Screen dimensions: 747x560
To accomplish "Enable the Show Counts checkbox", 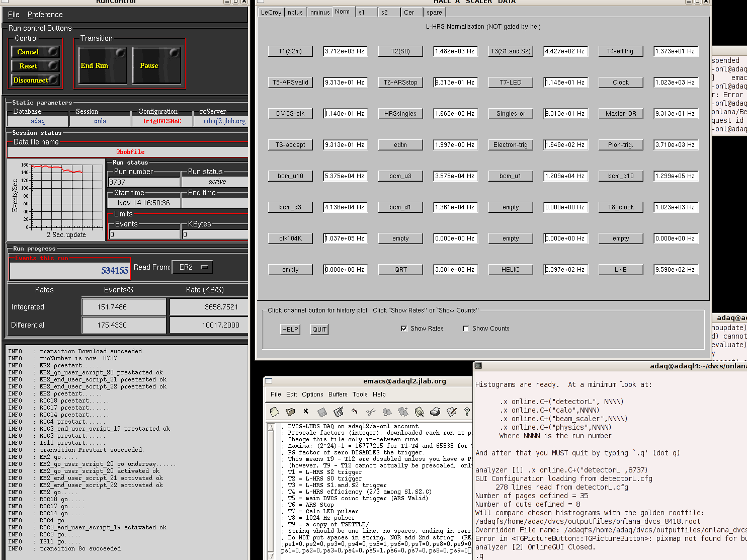I will (466, 329).
